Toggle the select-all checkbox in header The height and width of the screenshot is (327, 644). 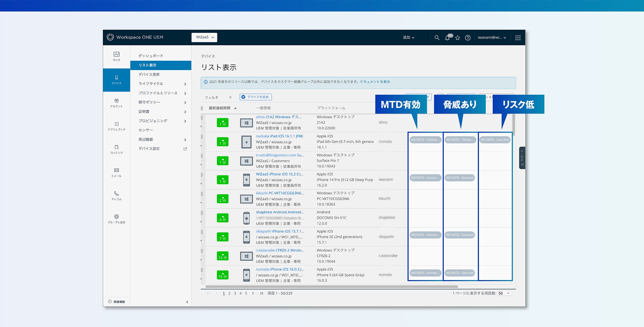coord(202,108)
